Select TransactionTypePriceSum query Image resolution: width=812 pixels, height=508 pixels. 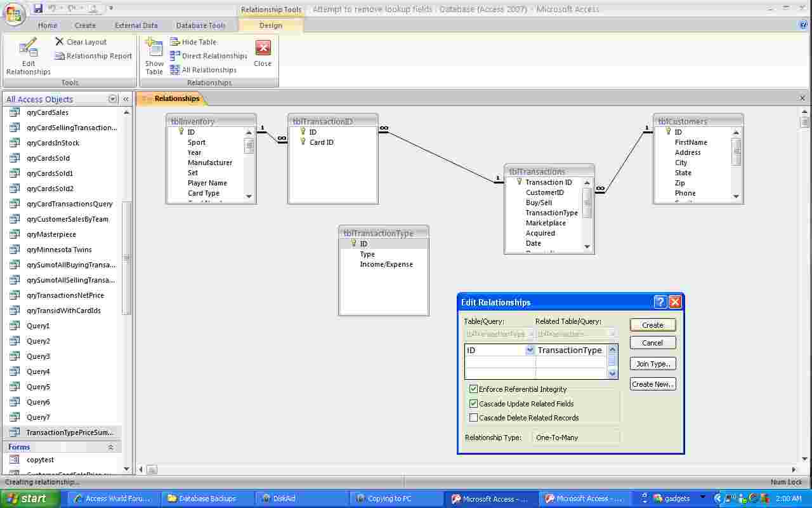coord(63,432)
